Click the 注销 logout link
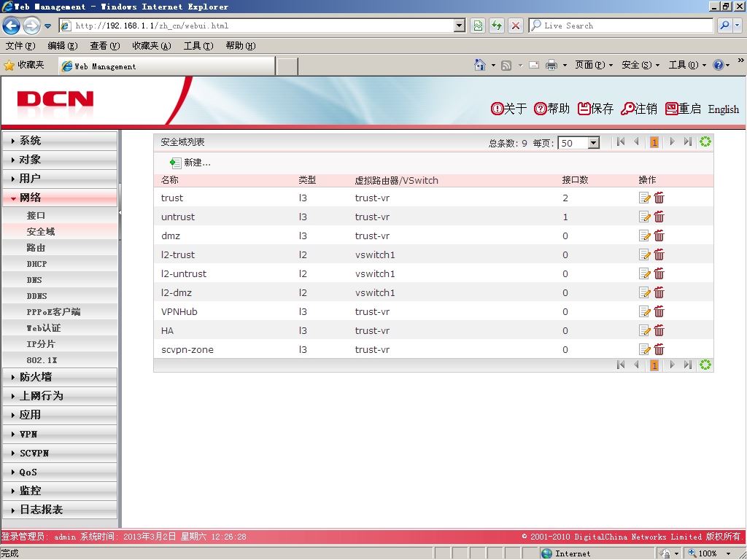Image resolution: width=747 pixels, height=560 pixels. coord(639,109)
